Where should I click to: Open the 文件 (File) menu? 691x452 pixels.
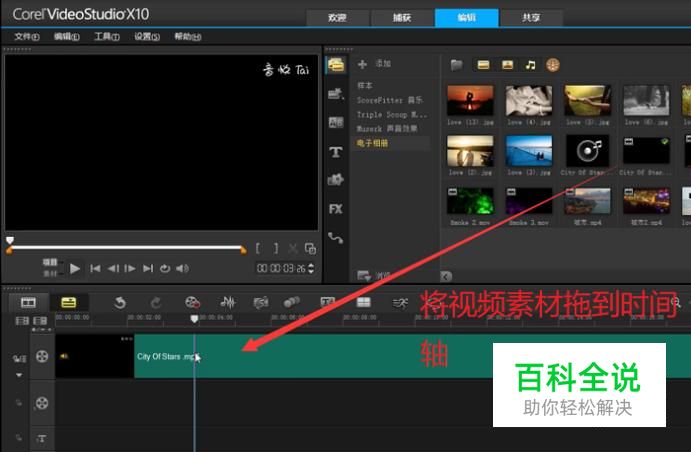[26, 37]
